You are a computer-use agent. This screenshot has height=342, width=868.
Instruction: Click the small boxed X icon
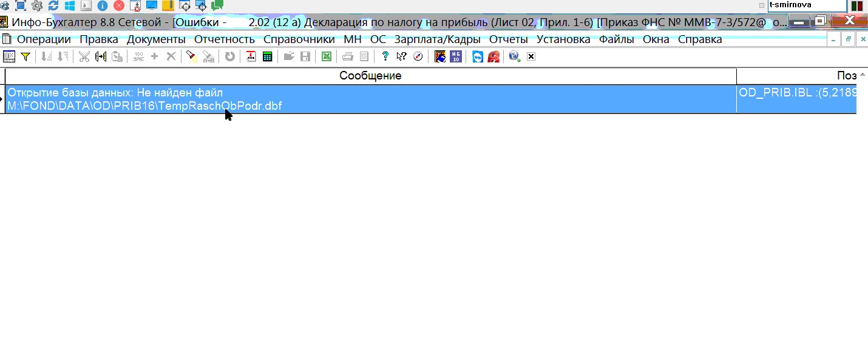click(531, 57)
